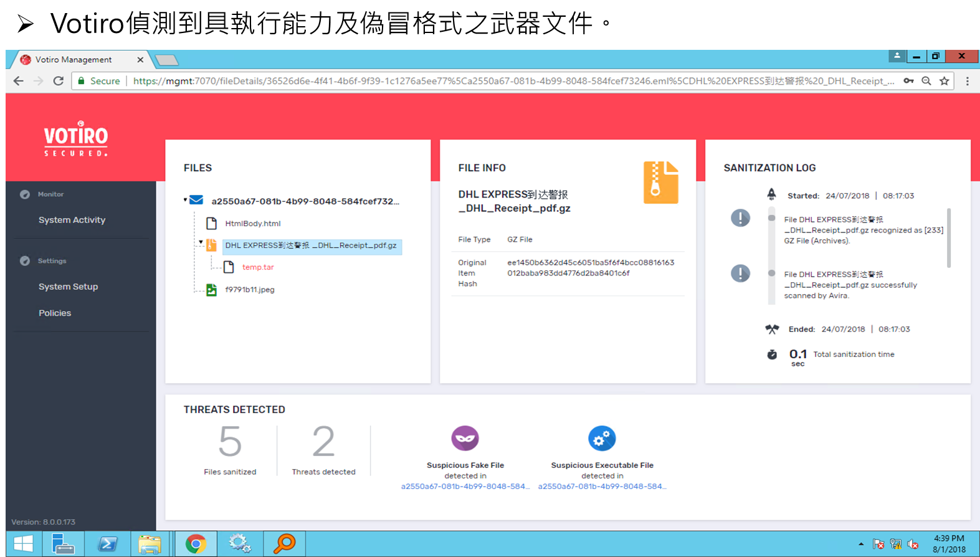This screenshot has height=557, width=980.
Task: Click the Settings section check icon
Action: (25, 261)
